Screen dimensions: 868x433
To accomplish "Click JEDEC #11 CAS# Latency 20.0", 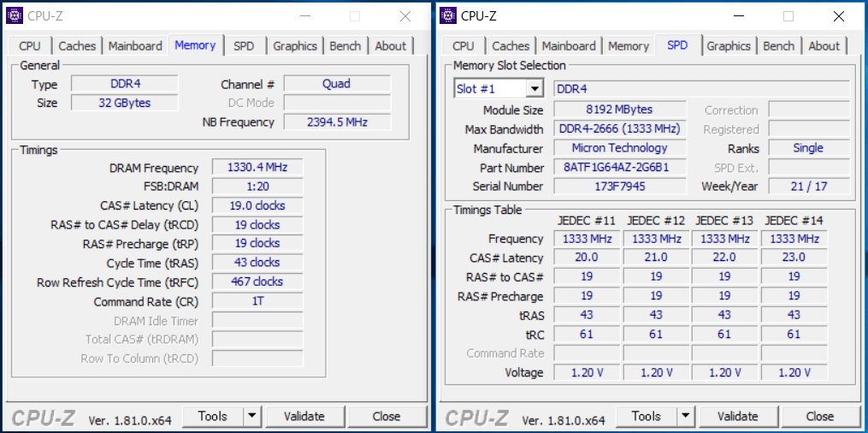I will 587,258.
